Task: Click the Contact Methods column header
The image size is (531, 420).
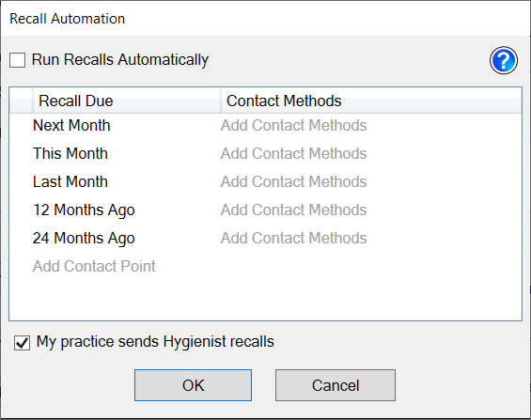Action: (371, 101)
